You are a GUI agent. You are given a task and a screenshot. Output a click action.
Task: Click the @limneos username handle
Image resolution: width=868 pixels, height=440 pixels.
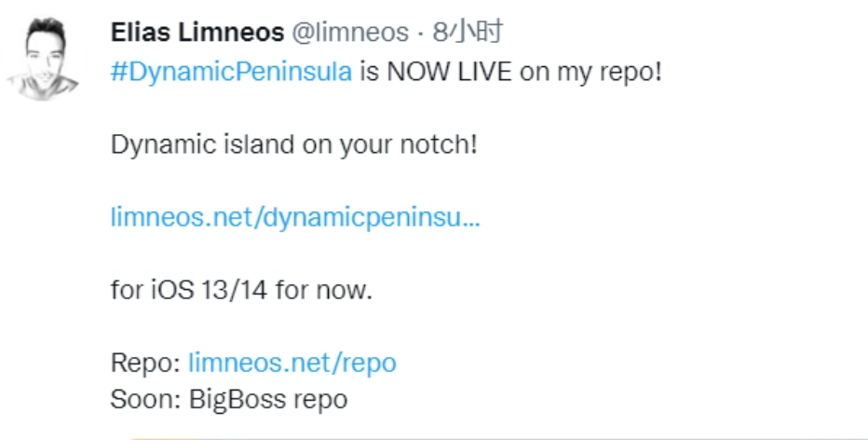pyautogui.click(x=350, y=34)
